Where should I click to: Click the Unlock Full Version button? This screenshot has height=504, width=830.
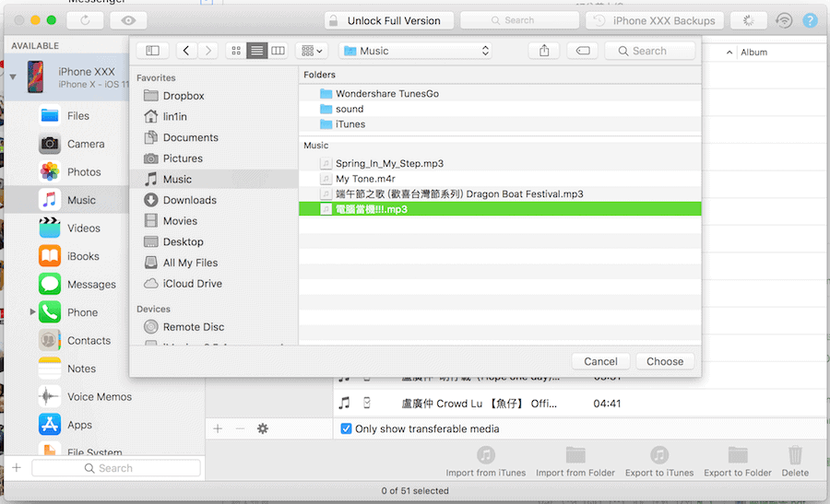[x=389, y=20]
